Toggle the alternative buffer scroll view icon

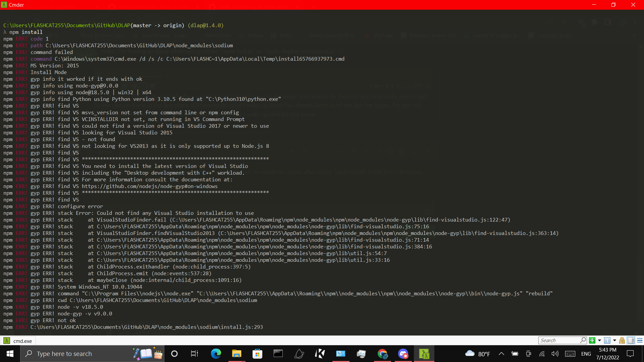click(x=631, y=341)
